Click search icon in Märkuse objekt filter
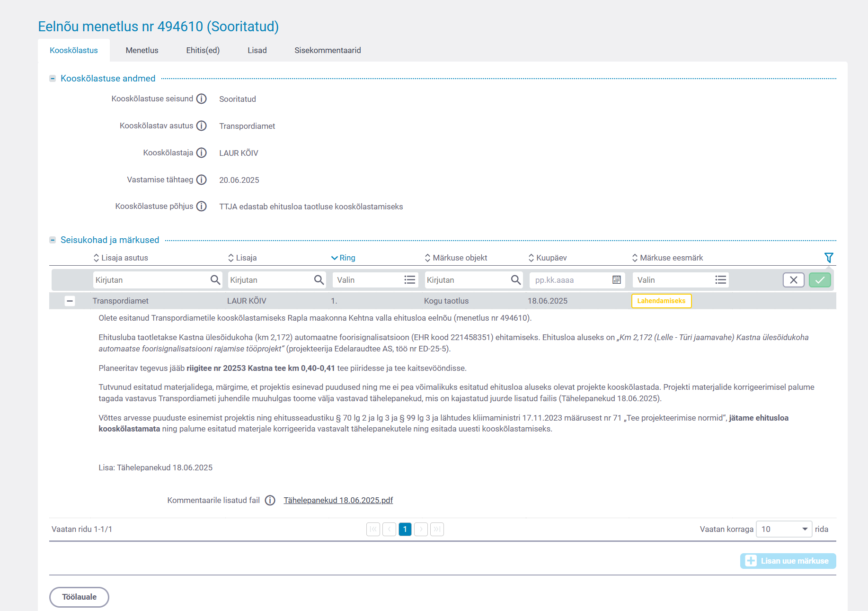 [x=516, y=280]
